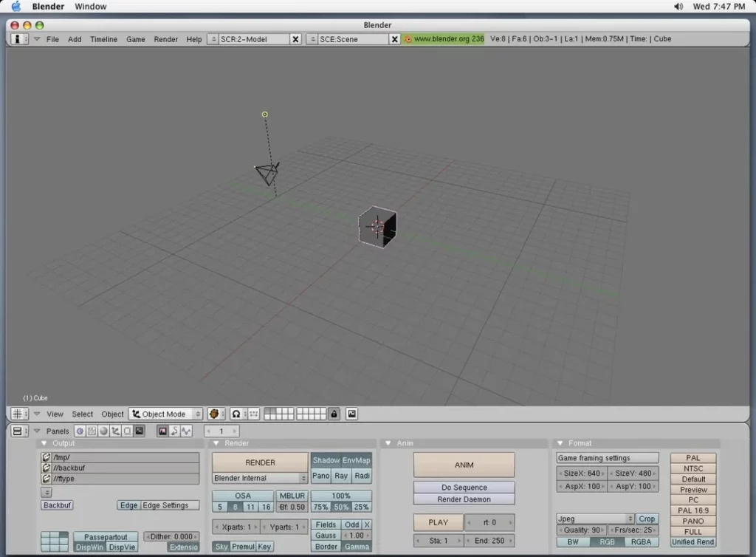Click the render preview image icon in 3D header
The image size is (756, 557).
point(353,414)
